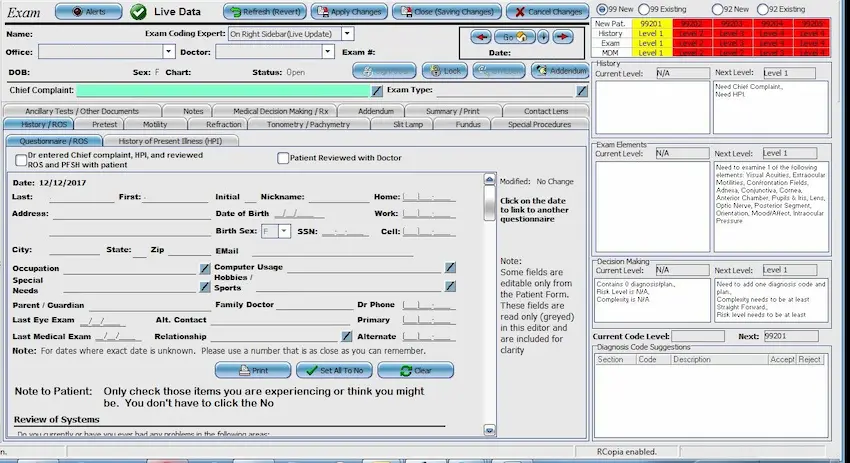Screen dimensions: 850x463
Task: Open the Fundus tab
Action: coord(468,124)
